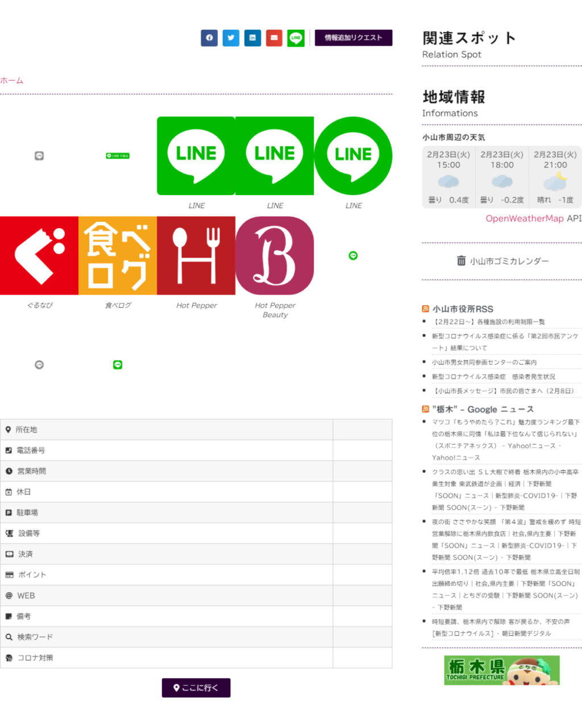
Task: Open the large sharp-cornered square LINE logo
Action: point(275,156)
